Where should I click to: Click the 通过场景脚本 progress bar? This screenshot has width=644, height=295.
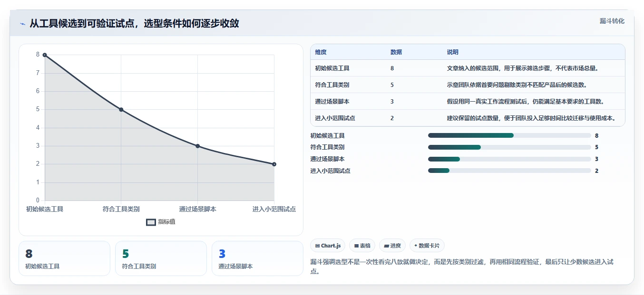click(509, 159)
